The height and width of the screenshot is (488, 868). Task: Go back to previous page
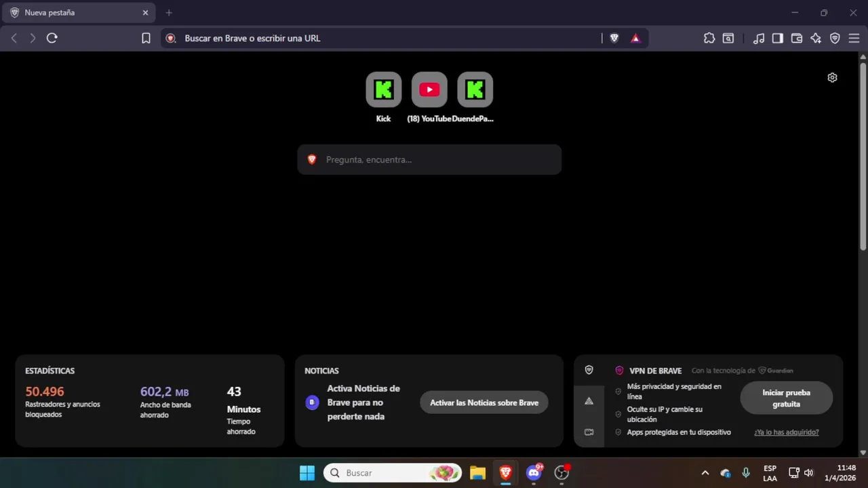coord(14,38)
